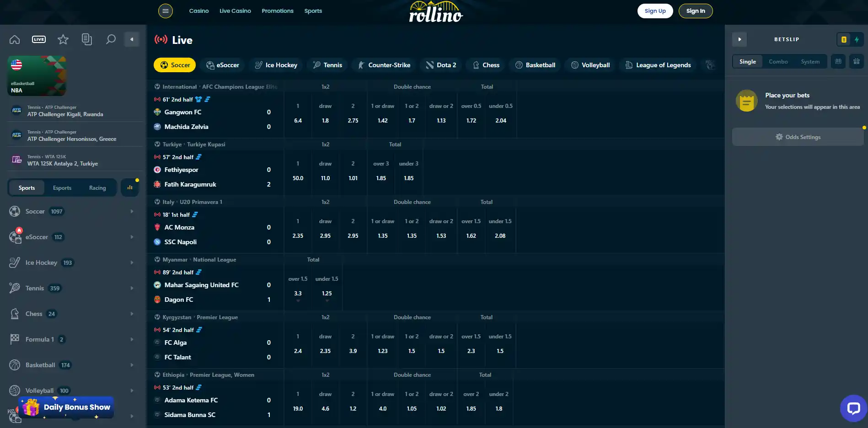The width and height of the screenshot is (868, 428).
Task: Toggle quick bet lightning icon
Action: pyautogui.click(x=857, y=39)
